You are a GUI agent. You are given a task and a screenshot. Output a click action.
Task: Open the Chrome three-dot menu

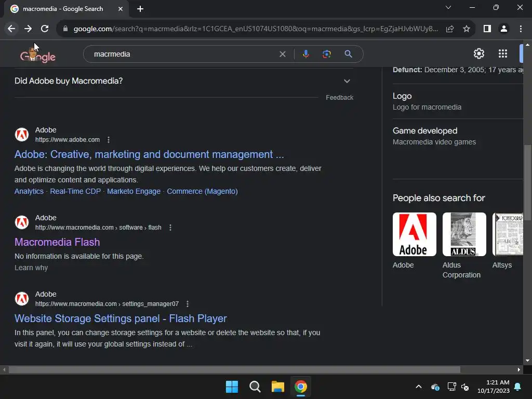(x=521, y=29)
